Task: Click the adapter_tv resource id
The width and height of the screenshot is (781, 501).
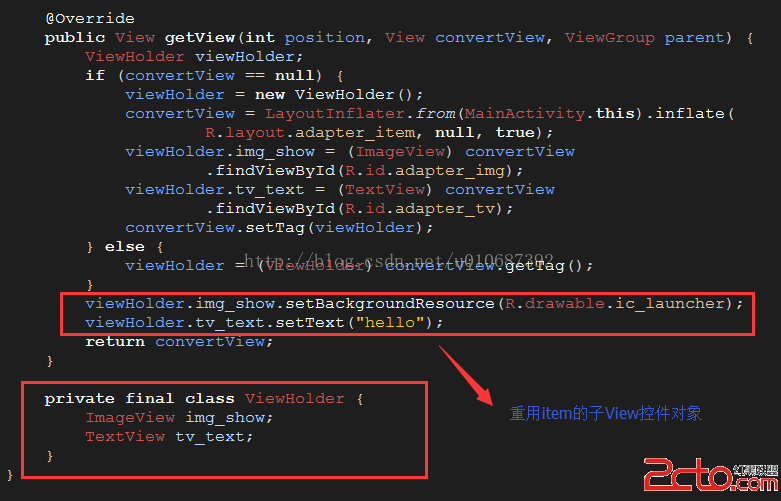Action: [x=445, y=209]
